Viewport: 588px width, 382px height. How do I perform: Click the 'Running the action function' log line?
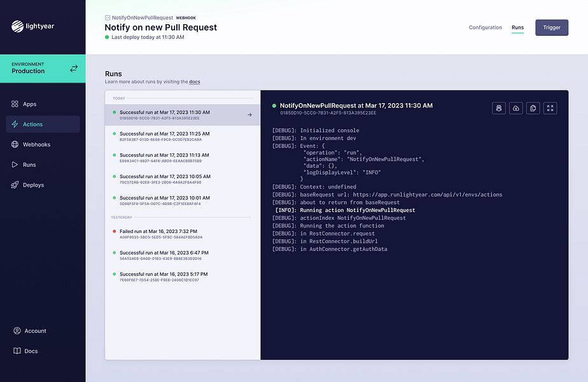tap(328, 226)
